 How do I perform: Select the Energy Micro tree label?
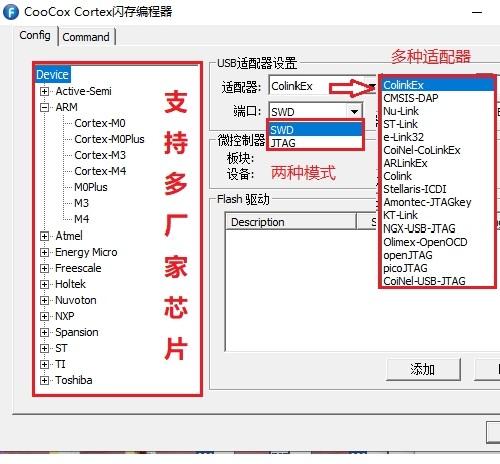click(86, 252)
